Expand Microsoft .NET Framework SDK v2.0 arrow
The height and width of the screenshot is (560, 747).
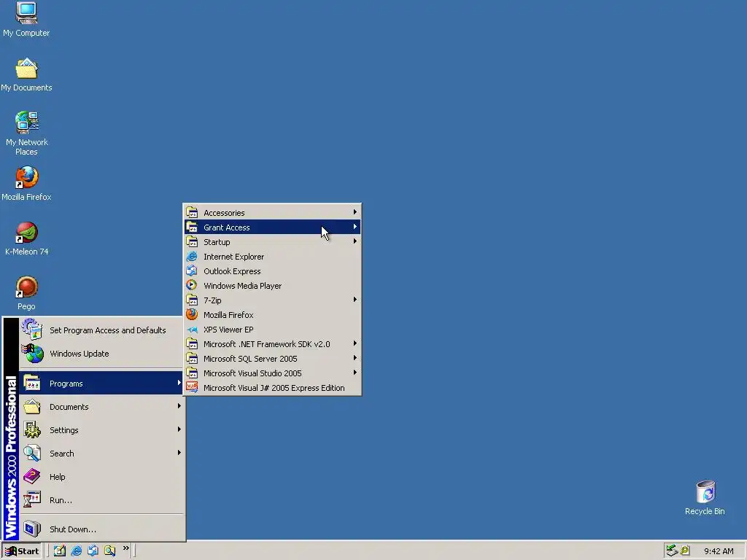[x=355, y=344]
